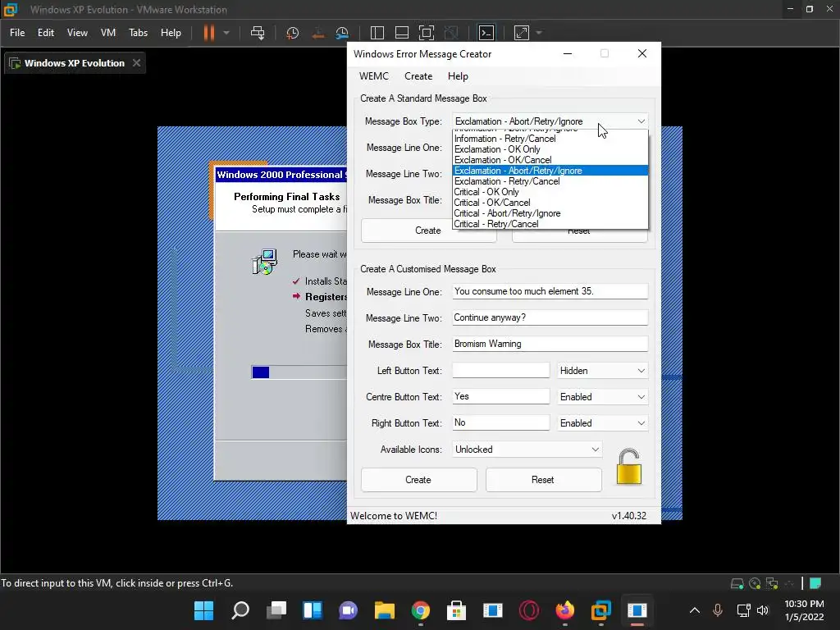This screenshot has width=840, height=630.
Task: Open the VM menu
Action: (x=108, y=33)
